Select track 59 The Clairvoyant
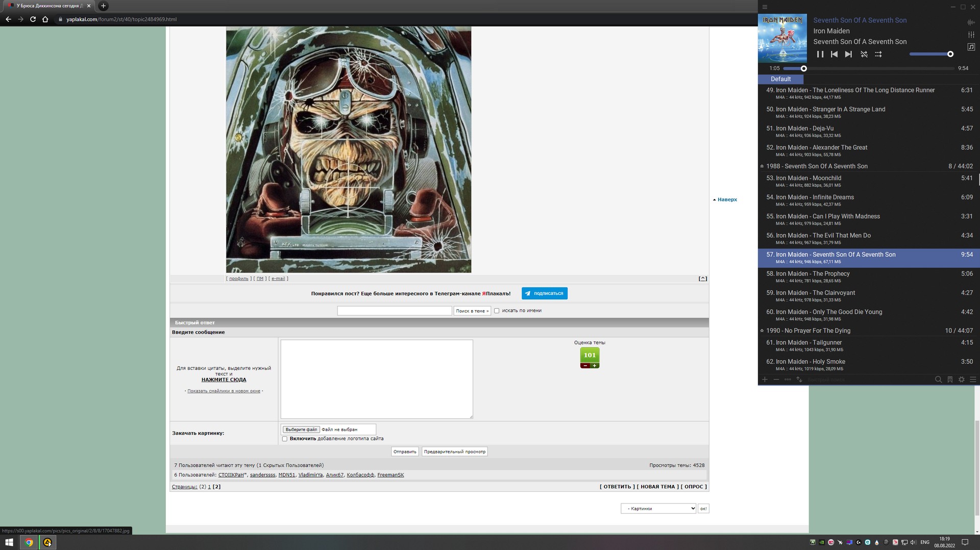The image size is (980, 550). (868, 296)
